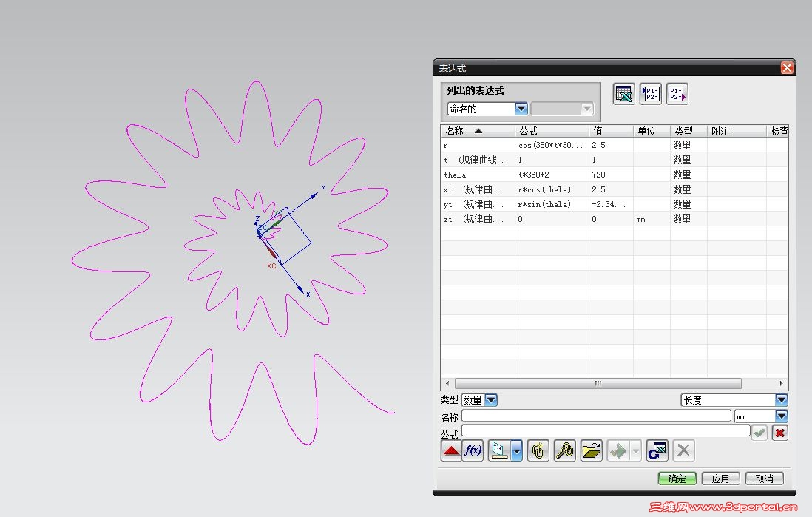
Task: Select the expression row named r
Action: click(x=615, y=145)
